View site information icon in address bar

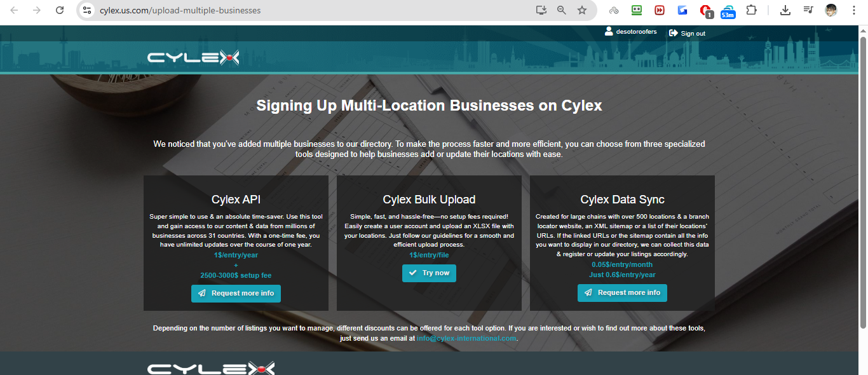87,10
